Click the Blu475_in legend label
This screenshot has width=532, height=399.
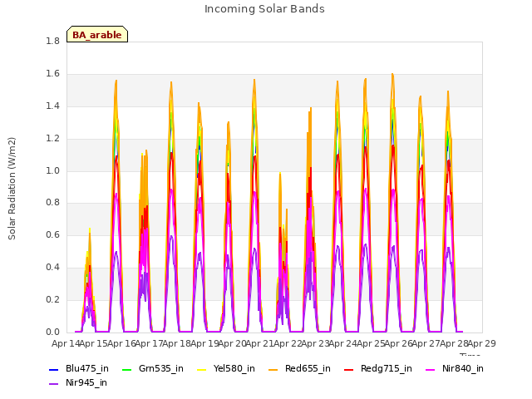pos(87,368)
